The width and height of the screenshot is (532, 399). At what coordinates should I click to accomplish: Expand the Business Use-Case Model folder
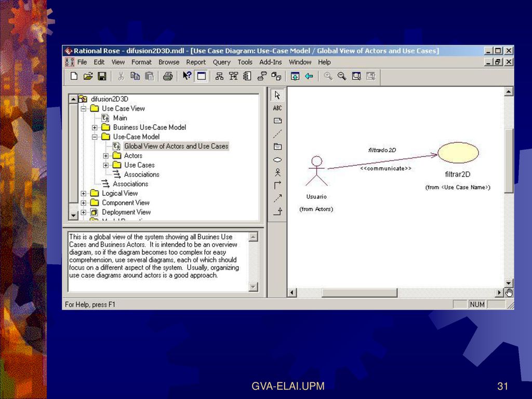tap(95, 128)
